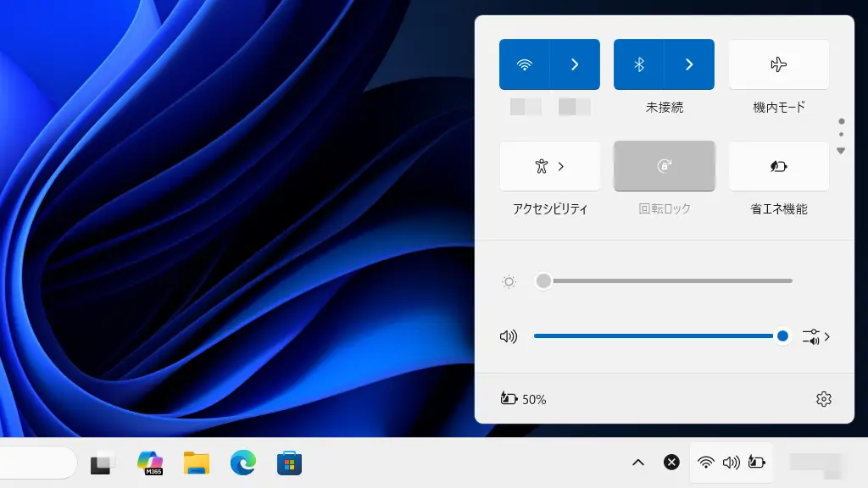The width and height of the screenshot is (868, 488).
Task: Turn on energy saver (省エネ機能)
Action: pyautogui.click(x=778, y=166)
